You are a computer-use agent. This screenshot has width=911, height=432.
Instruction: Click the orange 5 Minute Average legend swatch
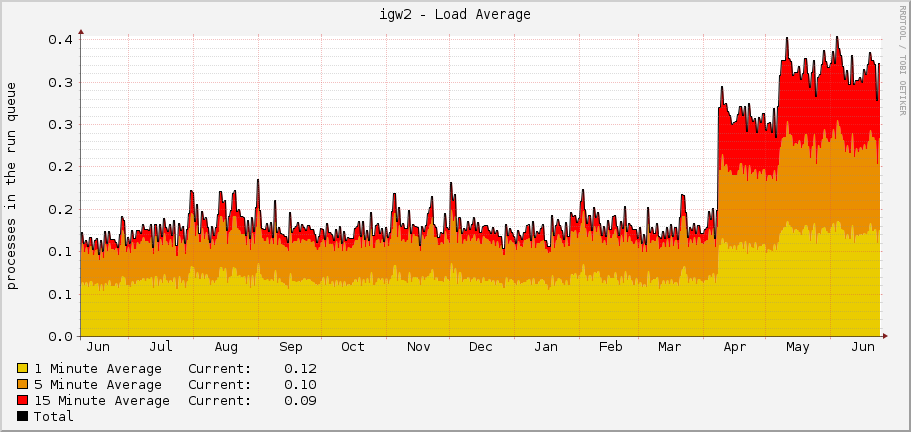click(x=23, y=384)
